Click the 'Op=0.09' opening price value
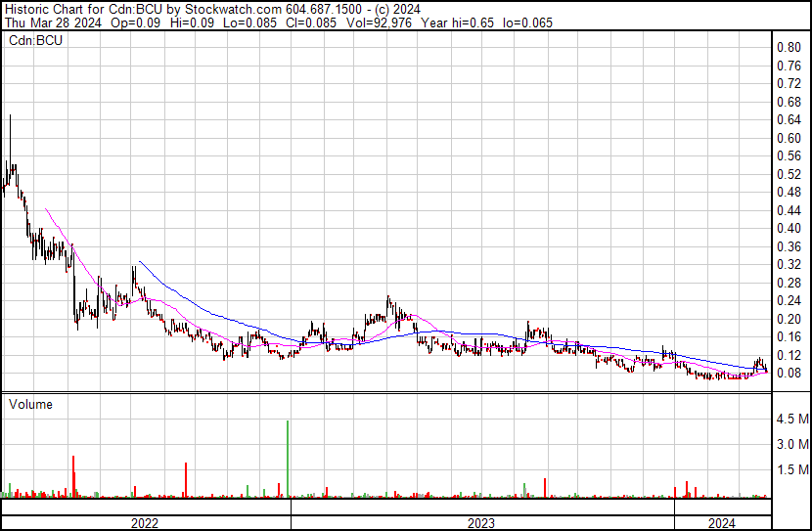This screenshot has height=531, width=812. [135, 22]
